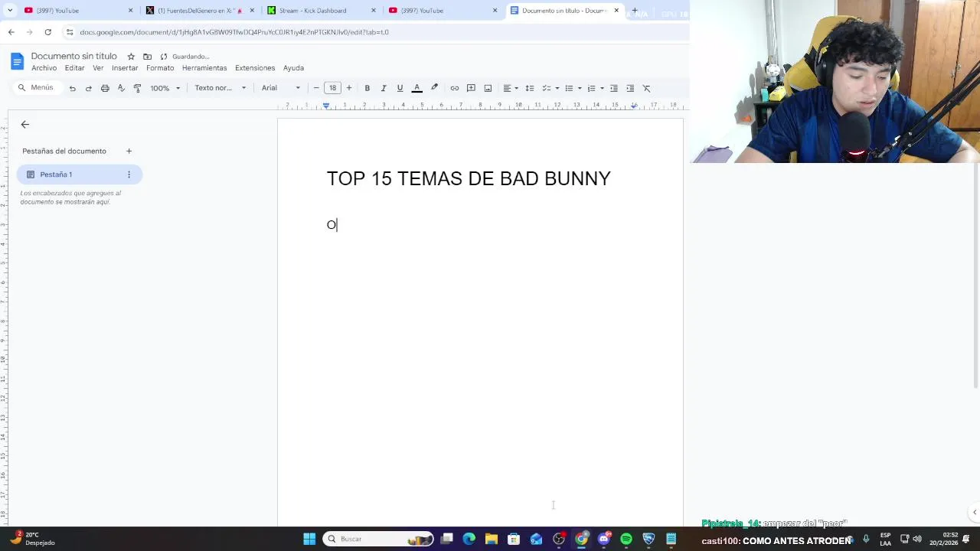Open the Windows Start menu
The width and height of the screenshot is (980, 551).
point(309,539)
